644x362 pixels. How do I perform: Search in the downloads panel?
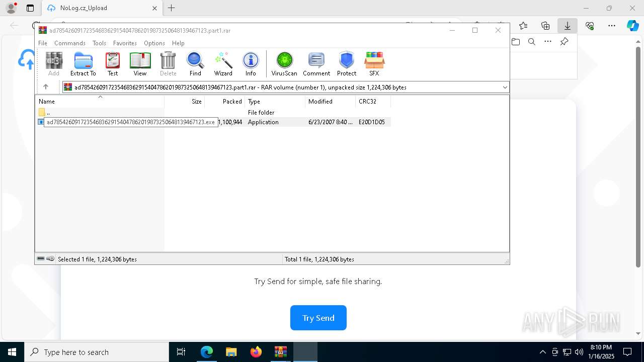click(532, 42)
